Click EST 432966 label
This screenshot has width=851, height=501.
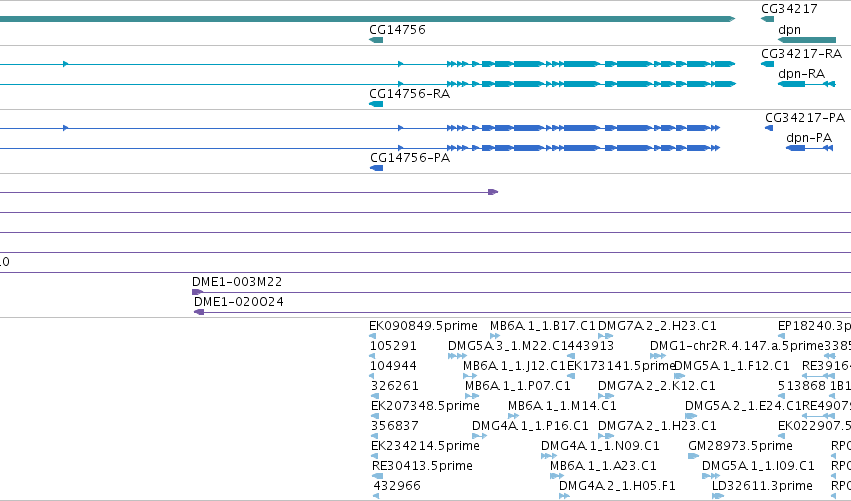397,485
